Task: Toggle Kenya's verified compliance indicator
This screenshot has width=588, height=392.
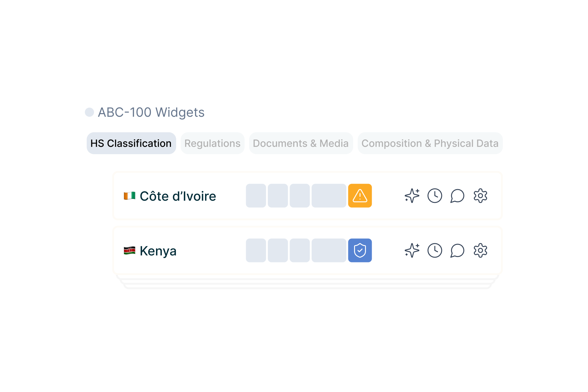Action: pyautogui.click(x=360, y=251)
